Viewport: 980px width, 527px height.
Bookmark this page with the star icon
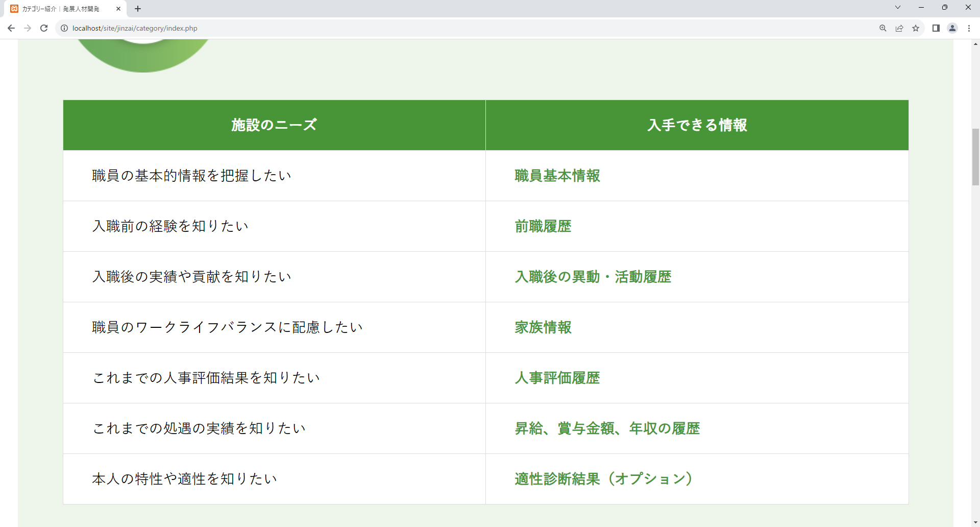coord(916,28)
